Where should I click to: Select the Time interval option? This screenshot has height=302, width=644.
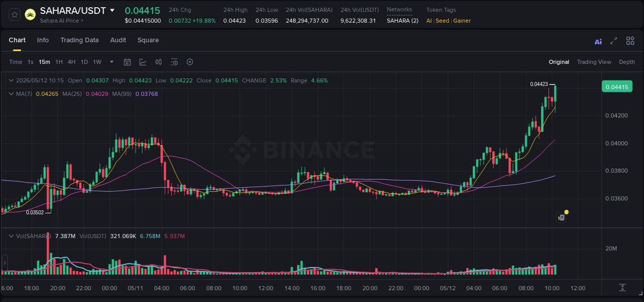coord(15,62)
